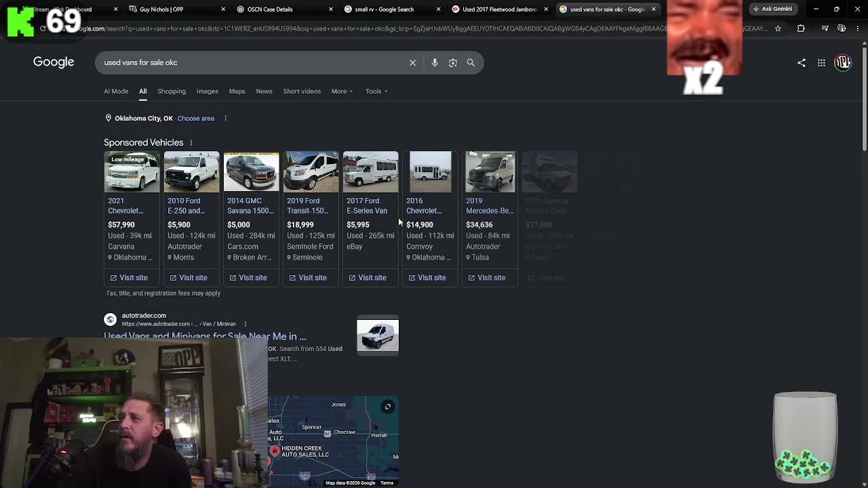Click the Ask Gemini button
Screen dimensions: 868x488
[x=772, y=9]
